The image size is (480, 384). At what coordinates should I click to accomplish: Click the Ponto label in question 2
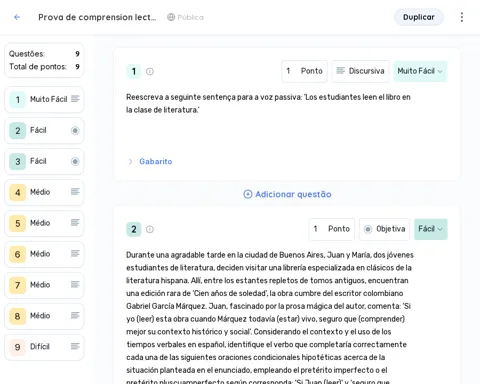point(339,229)
